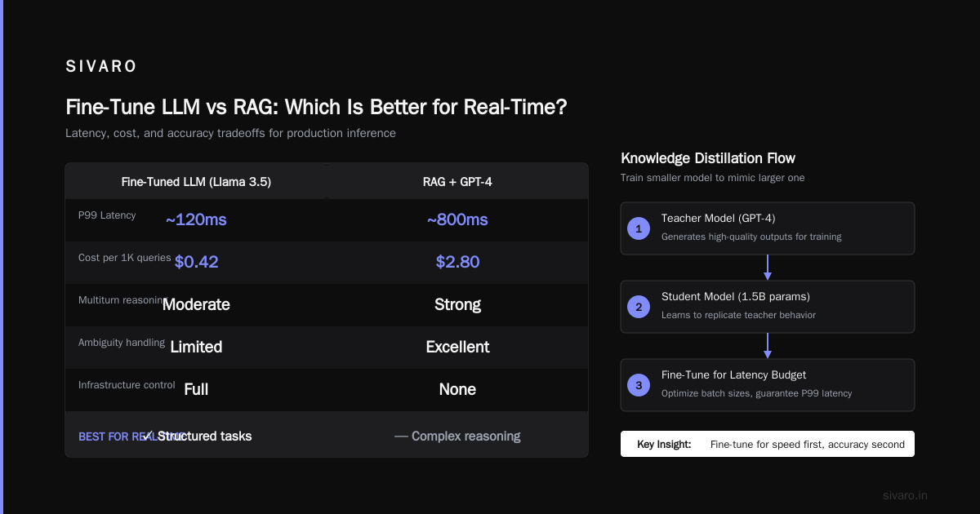Click the headline 'Fine-Tune LLM vs RAG' title
The width and height of the screenshot is (980, 514).
(x=316, y=107)
